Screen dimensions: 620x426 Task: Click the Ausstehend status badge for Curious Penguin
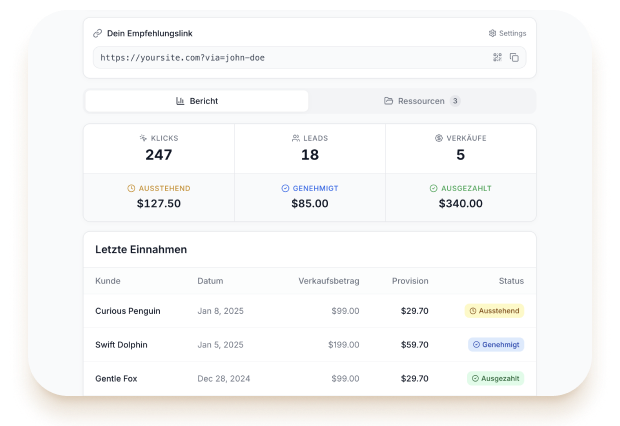tap(494, 311)
